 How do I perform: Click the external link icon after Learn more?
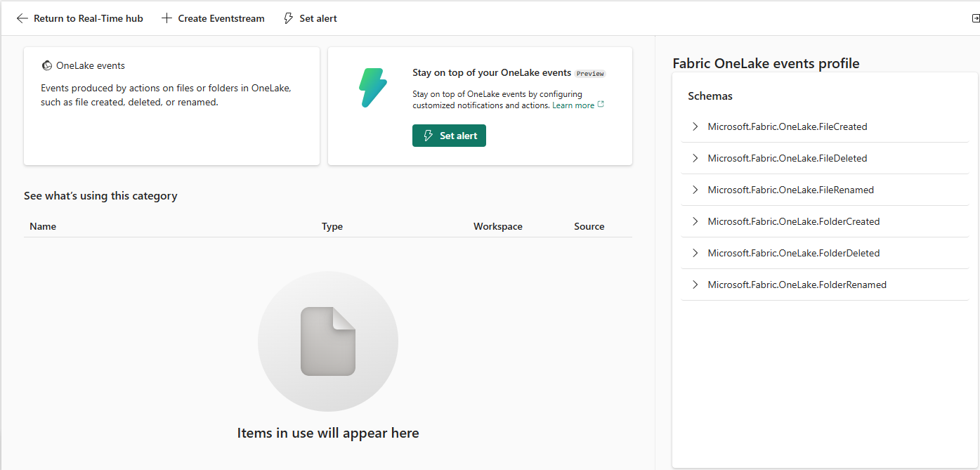pyautogui.click(x=601, y=105)
